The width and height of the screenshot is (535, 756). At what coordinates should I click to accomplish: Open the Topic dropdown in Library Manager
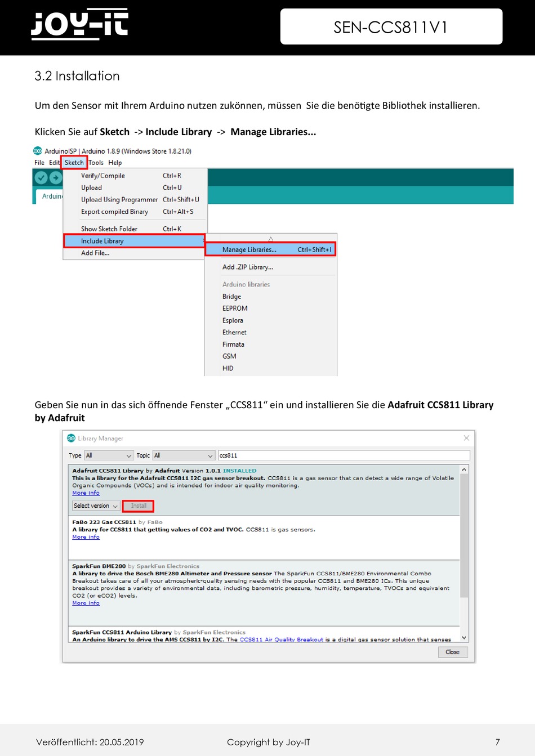(x=184, y=455)
